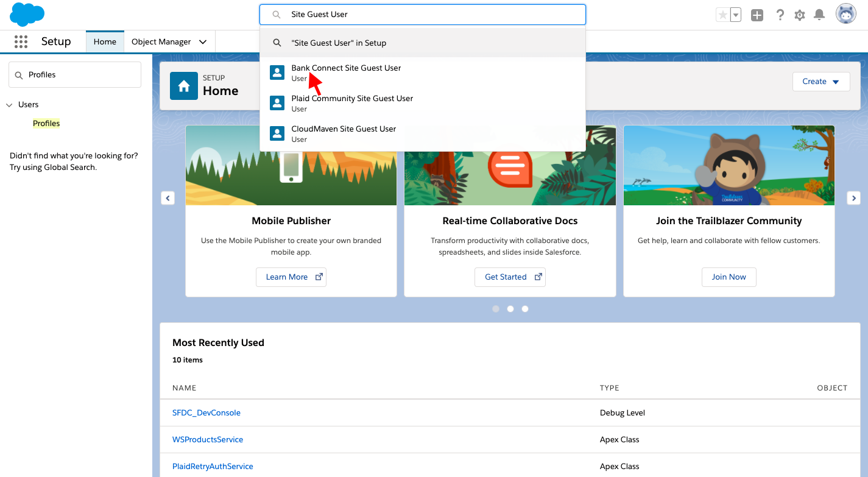Click the OBJECT column header
The image size is (868, 477).
point(832,387)
